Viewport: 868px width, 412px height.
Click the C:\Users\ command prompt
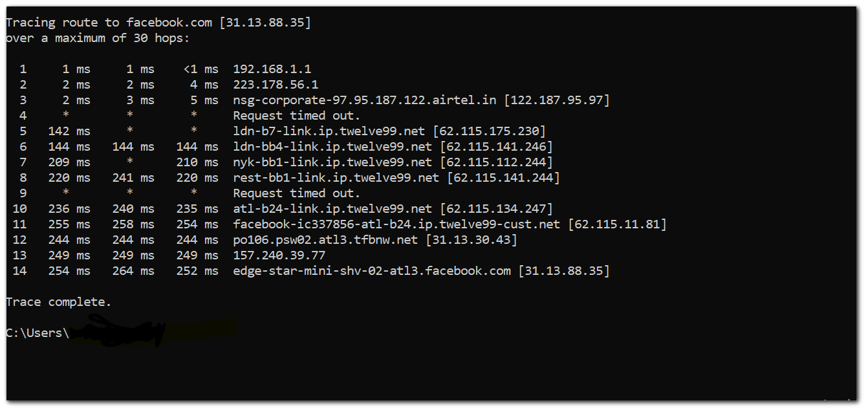tap(37, 333)
